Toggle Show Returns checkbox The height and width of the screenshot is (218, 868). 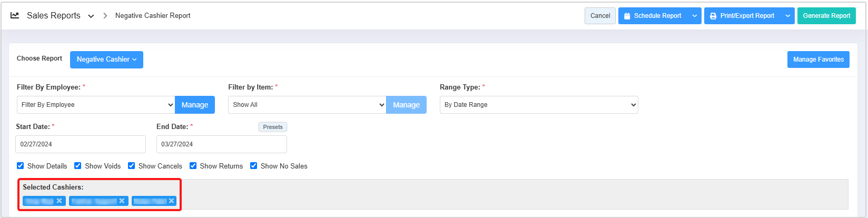click(193, 165)
